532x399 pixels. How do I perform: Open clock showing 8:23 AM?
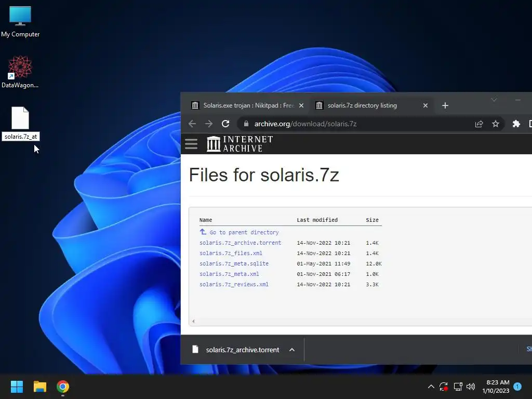click(x=496, y=387)
